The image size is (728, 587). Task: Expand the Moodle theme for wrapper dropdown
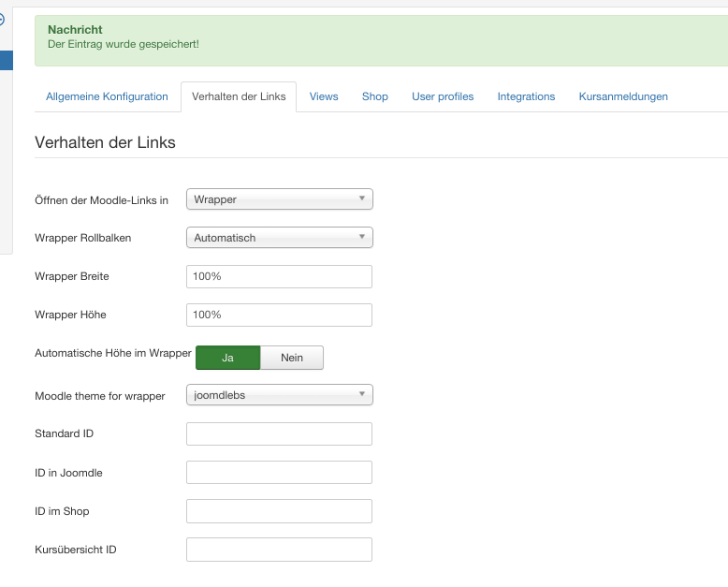click(280, 395)
